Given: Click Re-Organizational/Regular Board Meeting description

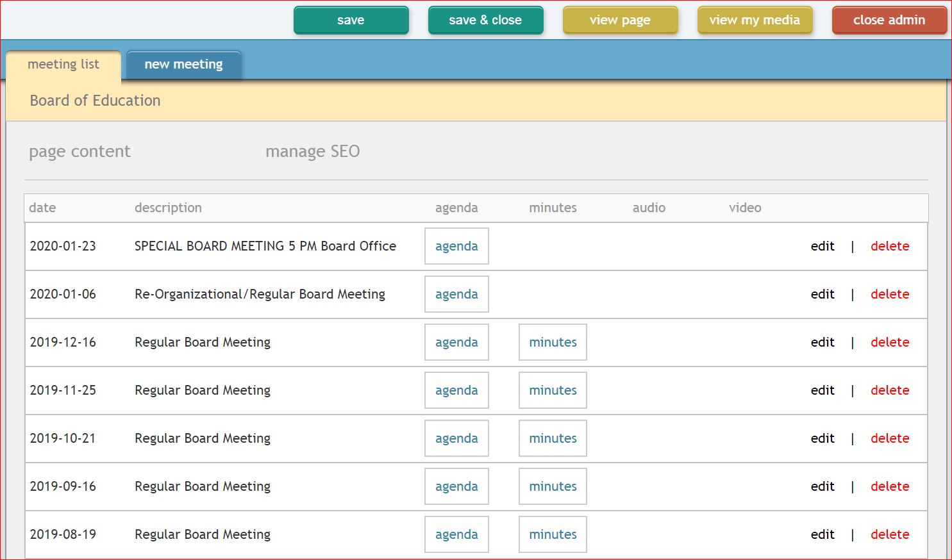Looking at the screenshot, I should click(260, 294).
